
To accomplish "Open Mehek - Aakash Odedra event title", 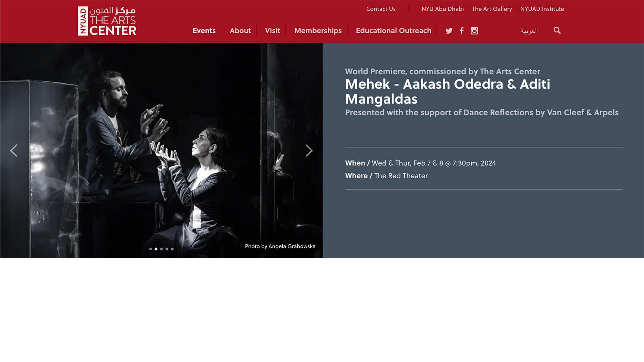I will point(448,91).
